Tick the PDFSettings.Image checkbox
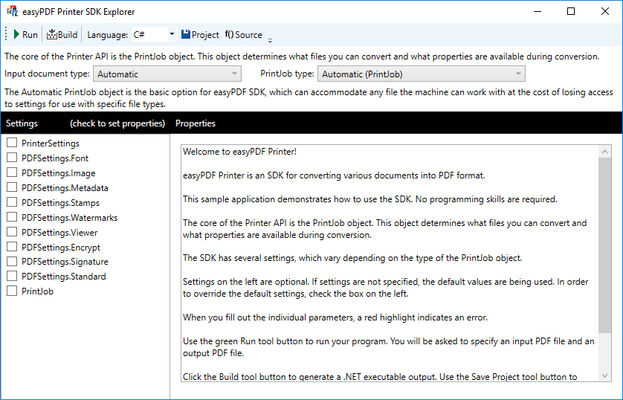 (x=12, y=172)
